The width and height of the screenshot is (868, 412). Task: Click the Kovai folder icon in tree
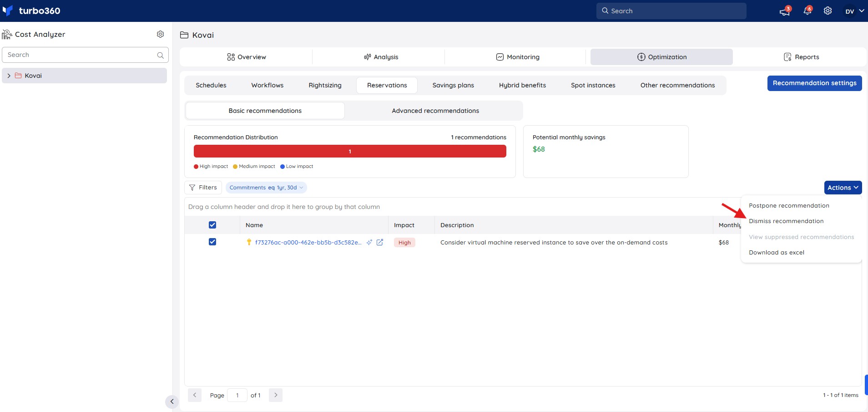coord(18,76)
